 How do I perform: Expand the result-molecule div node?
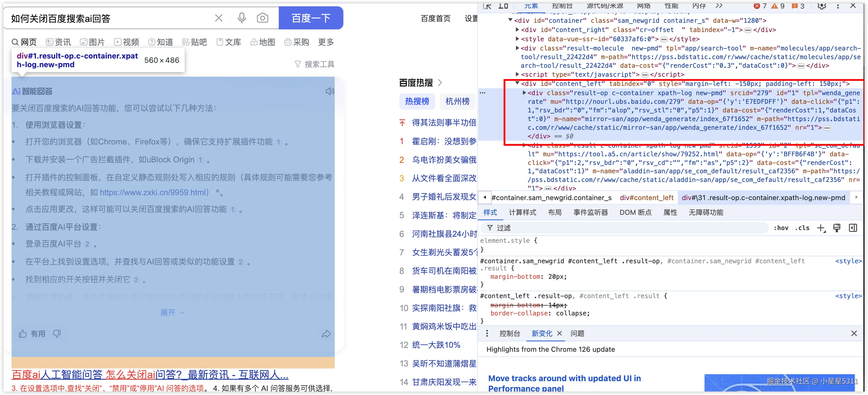point(517,48)
